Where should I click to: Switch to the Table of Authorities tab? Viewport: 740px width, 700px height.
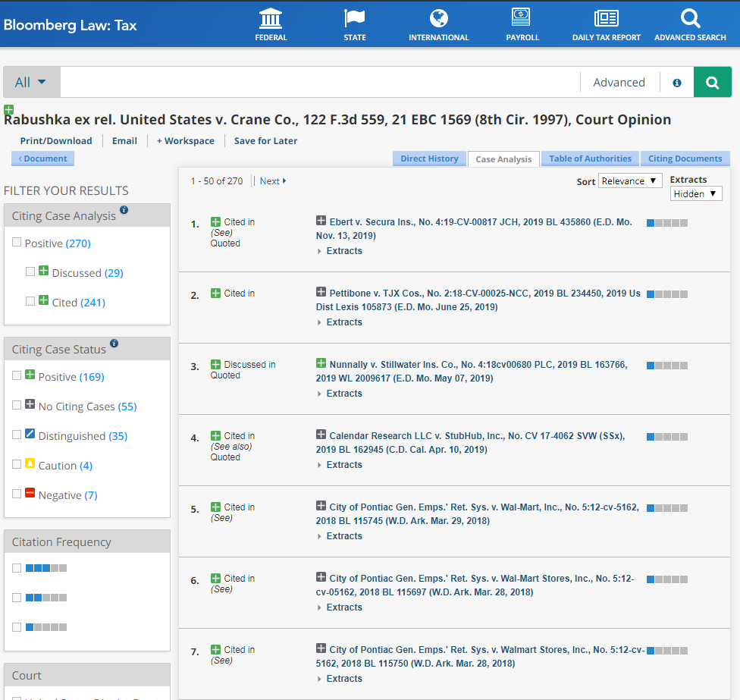coord(590,159)
